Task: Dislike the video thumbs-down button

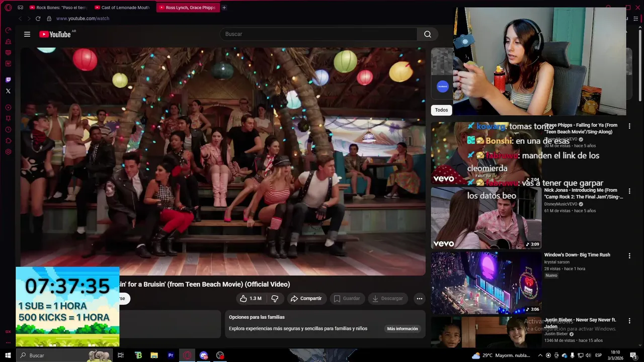Action: pyautogui.click(x=275, y=299)
